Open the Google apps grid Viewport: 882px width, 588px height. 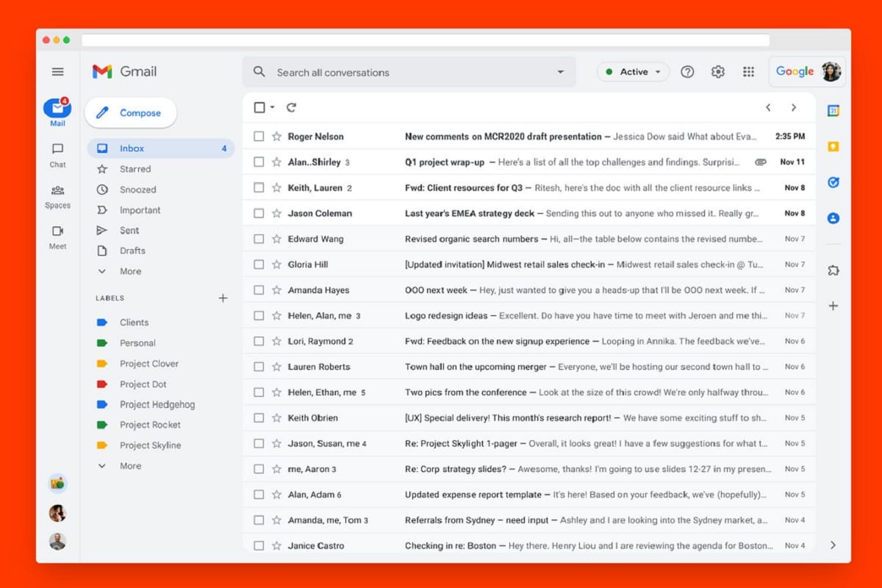tap(749, 71)
